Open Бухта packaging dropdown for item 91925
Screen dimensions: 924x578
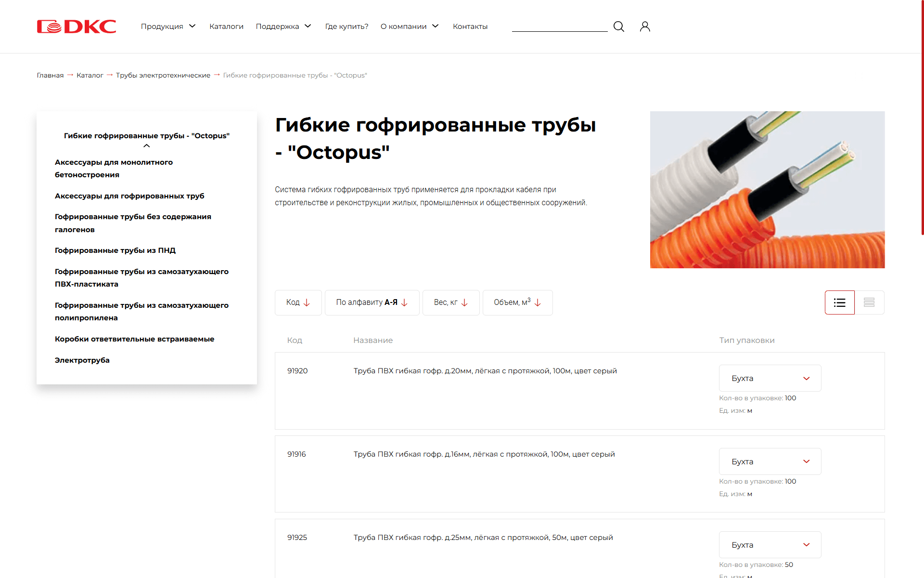pos(770,545)
